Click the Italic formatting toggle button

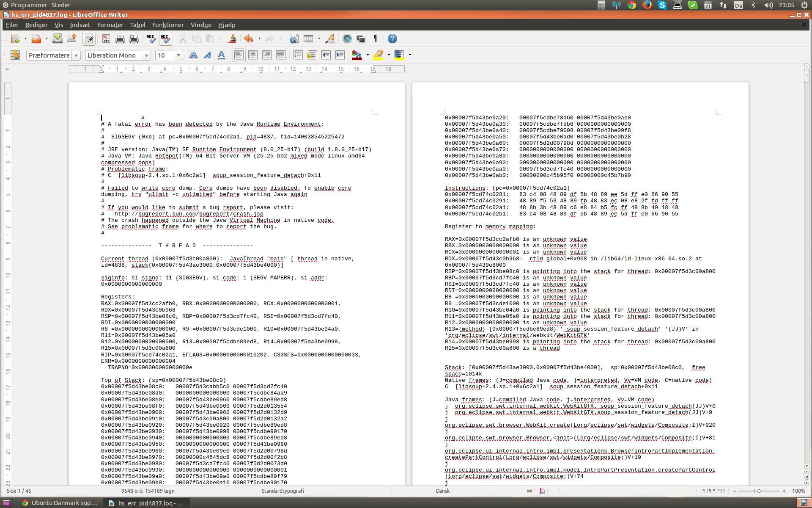[207, 55]
